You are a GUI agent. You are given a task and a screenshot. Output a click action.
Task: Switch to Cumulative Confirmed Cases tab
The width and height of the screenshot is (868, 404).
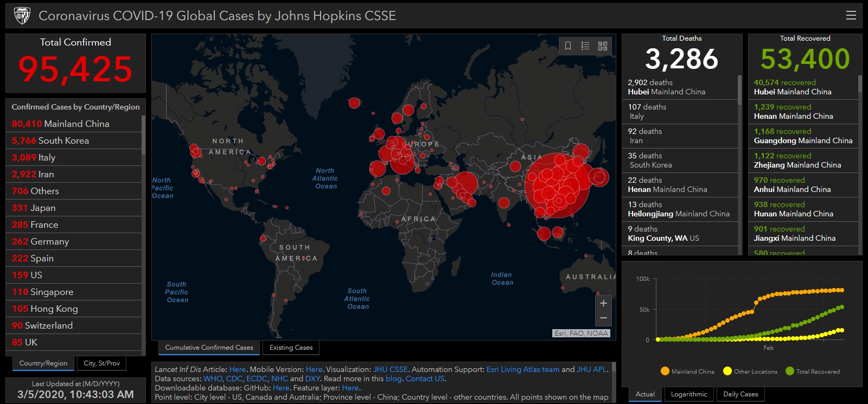(209, 348)
